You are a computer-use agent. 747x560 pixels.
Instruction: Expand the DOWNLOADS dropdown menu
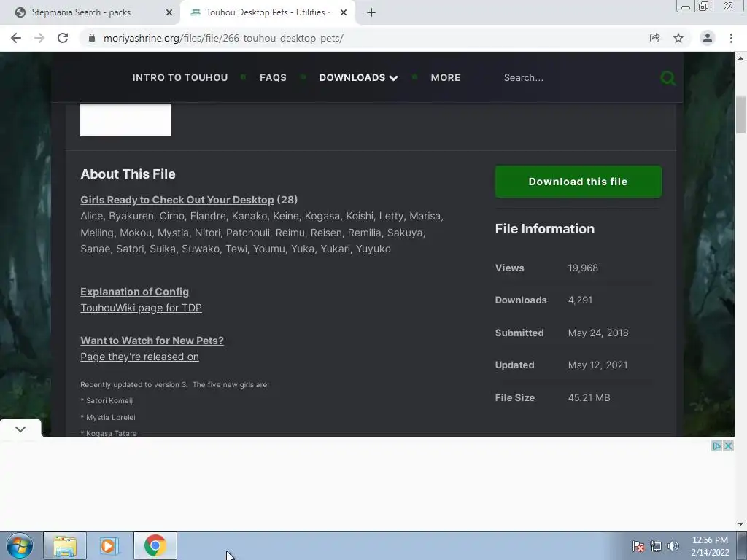click(x=358, y=77)
